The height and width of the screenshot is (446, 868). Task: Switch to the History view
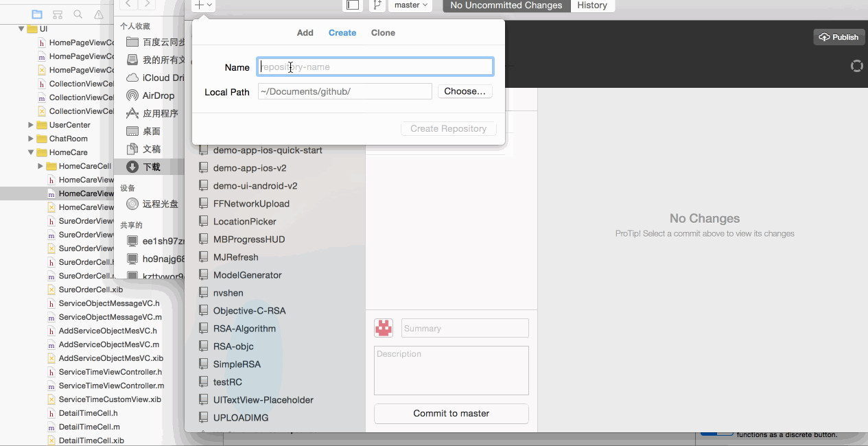(x=592, y=5)
